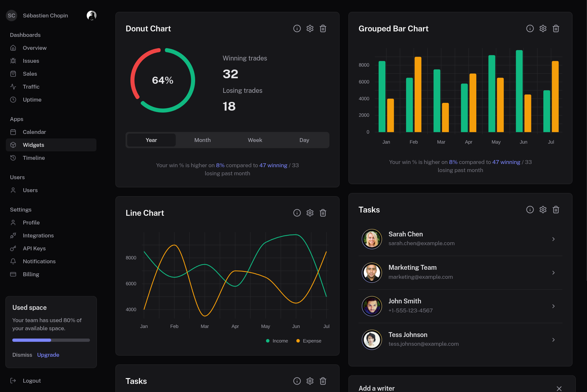This screenshot has width=587, height=392.
Task: Open settings for right Tasks widget
Action: [543, 210]
